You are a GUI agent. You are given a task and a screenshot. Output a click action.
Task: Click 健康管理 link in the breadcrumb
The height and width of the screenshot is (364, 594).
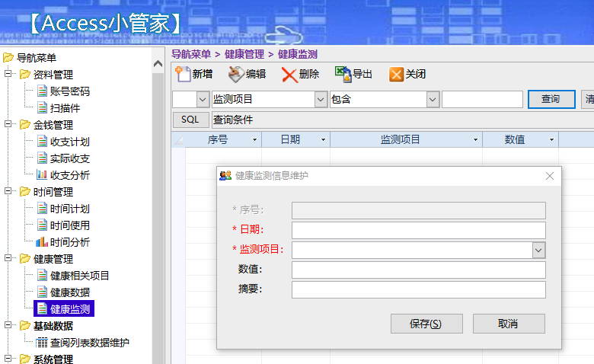[x=244, y=55]
